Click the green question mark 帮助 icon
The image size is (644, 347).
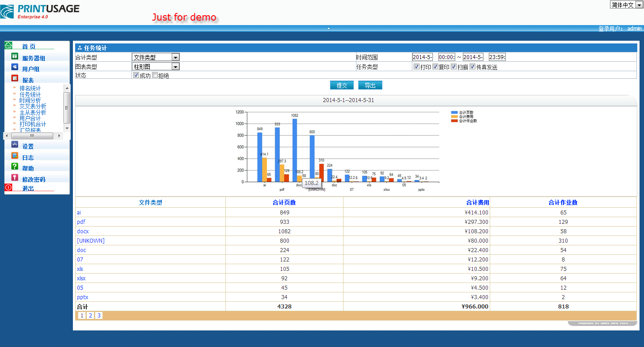coord(15,167)
